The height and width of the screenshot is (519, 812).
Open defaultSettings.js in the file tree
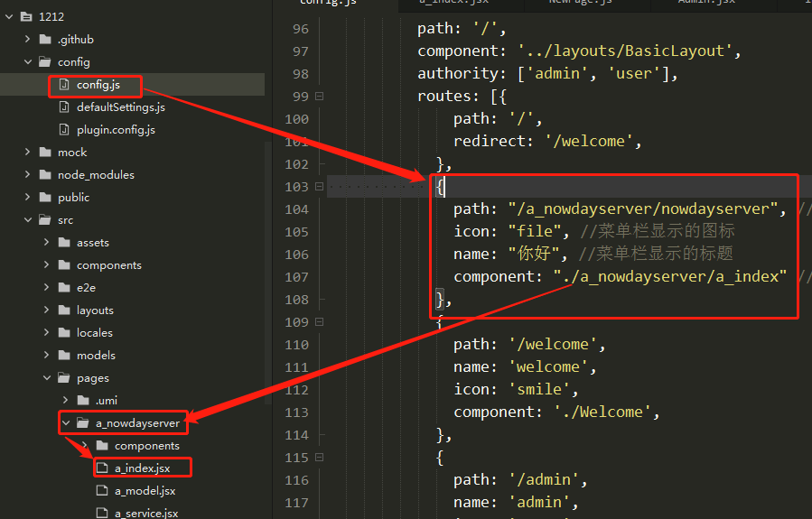click(121, 107)
